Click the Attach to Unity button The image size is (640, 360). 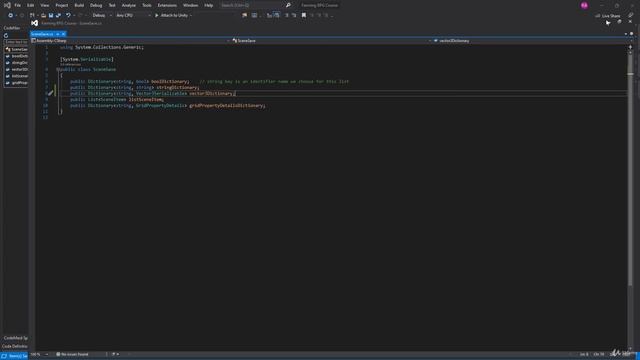[171, 16]
